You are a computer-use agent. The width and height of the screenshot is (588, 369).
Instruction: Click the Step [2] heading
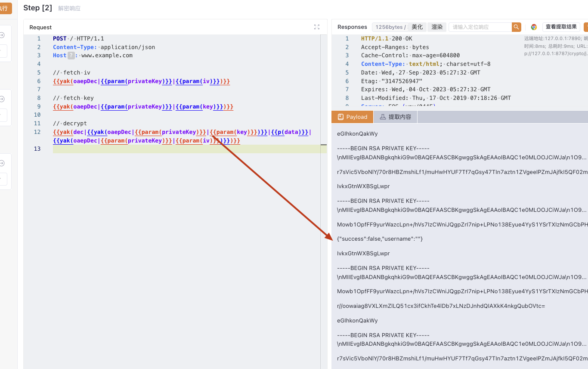pos(37,8)
